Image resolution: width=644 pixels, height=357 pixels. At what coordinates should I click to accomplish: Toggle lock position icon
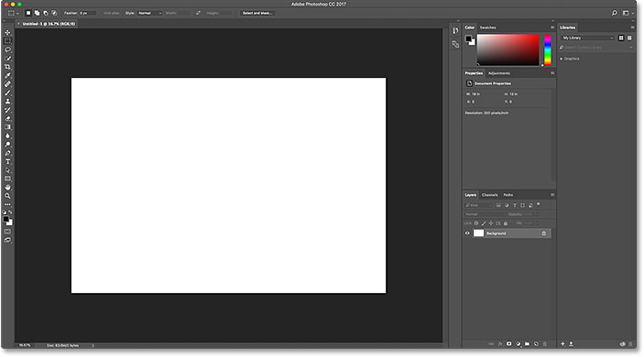pyautogui.click(x=491, y=223)
